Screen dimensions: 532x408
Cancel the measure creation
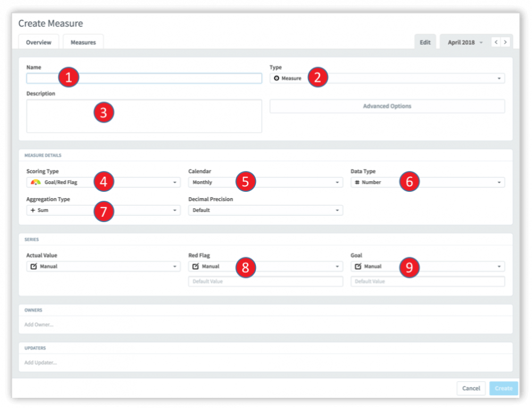[471, 388]
